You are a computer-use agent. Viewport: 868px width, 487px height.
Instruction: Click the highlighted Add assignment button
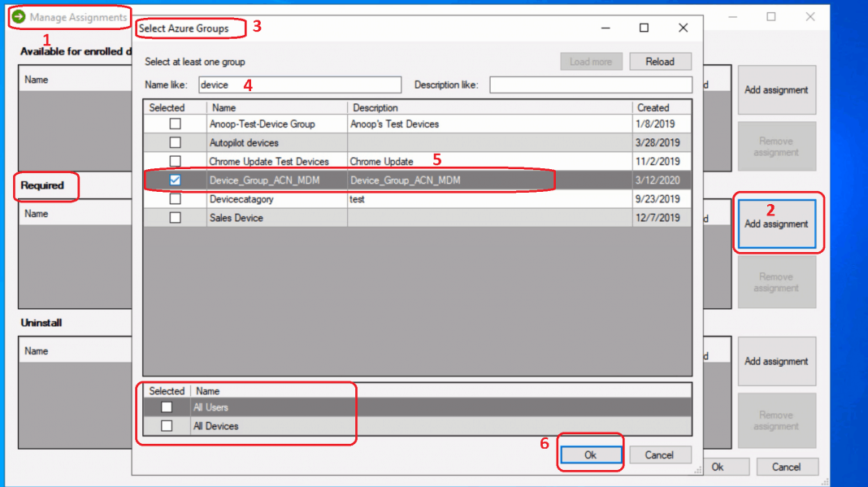(x=777, y=224)
